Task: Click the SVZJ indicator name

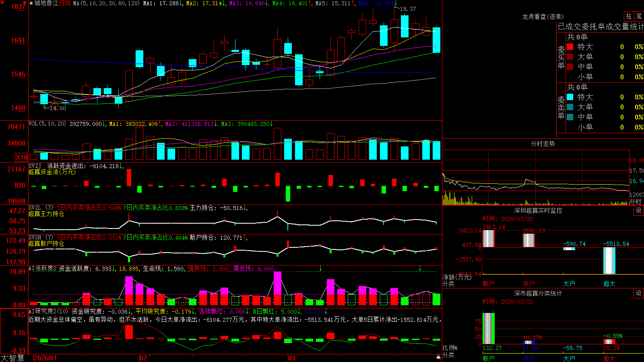Action: coord(35,166)
